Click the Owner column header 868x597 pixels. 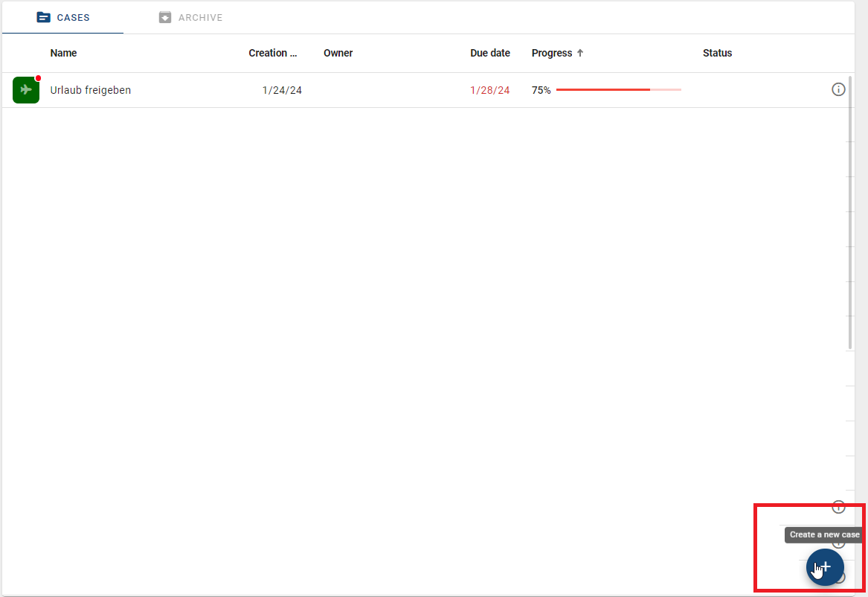pyautogui.click(x=338, y=53)
